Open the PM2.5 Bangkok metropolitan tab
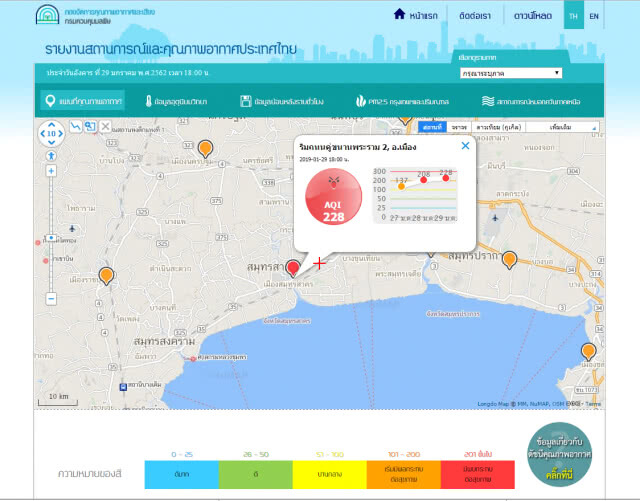Image resolution: width=640 pixels, height=501 pixels. click(402, 101)
